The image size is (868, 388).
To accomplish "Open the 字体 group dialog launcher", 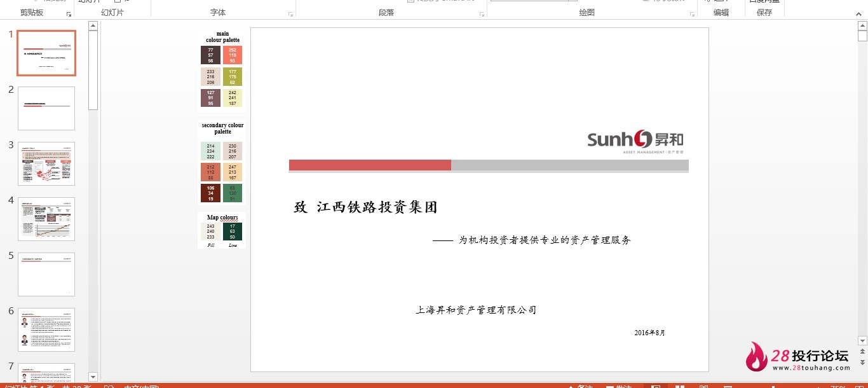I will tap(290, 14).
